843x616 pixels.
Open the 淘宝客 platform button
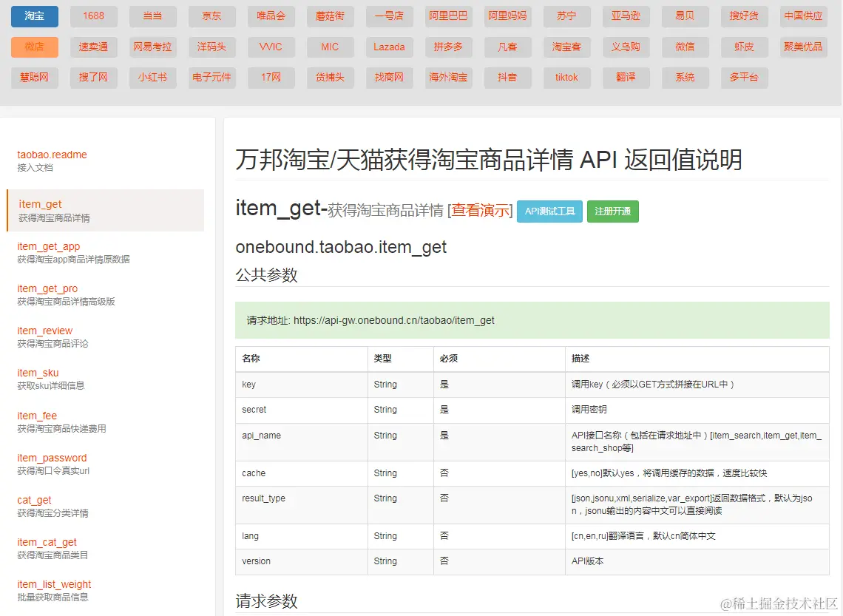pos(566,47)
